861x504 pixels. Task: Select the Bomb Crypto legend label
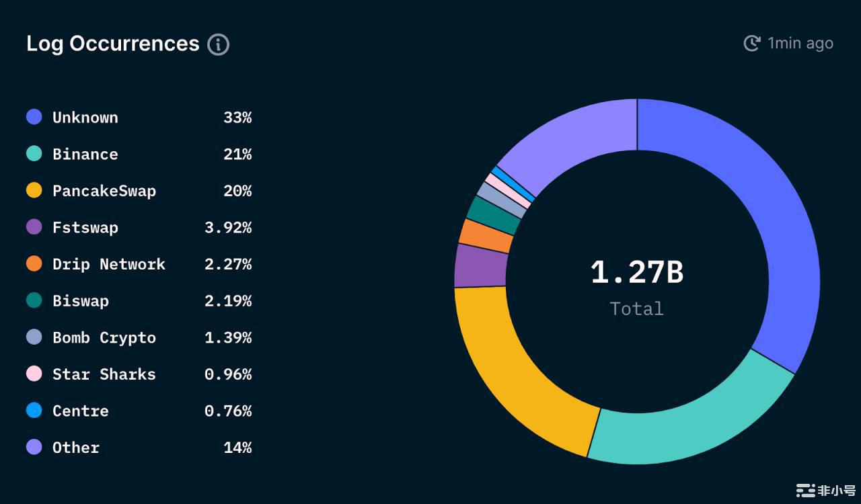tap(104, 337)
